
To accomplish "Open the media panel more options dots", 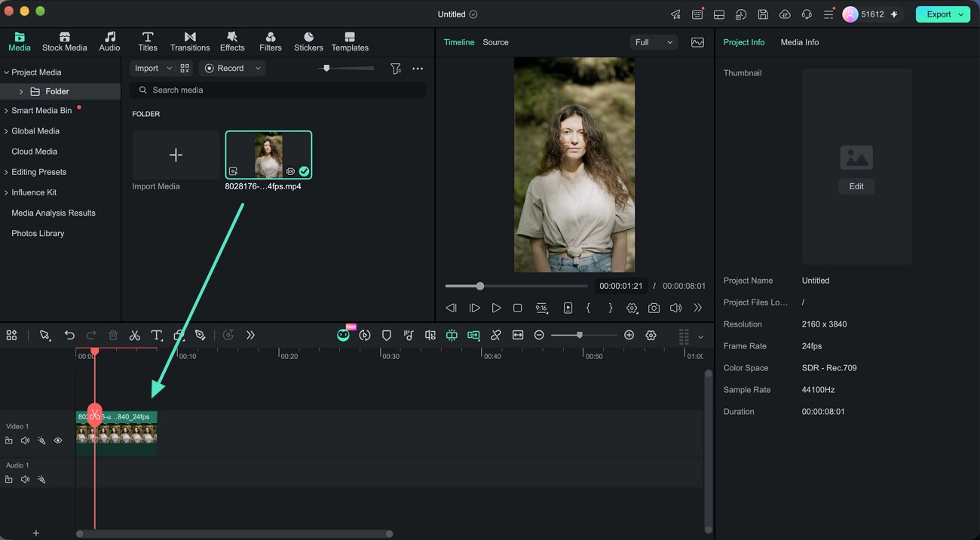I will [x=418, y=69].
